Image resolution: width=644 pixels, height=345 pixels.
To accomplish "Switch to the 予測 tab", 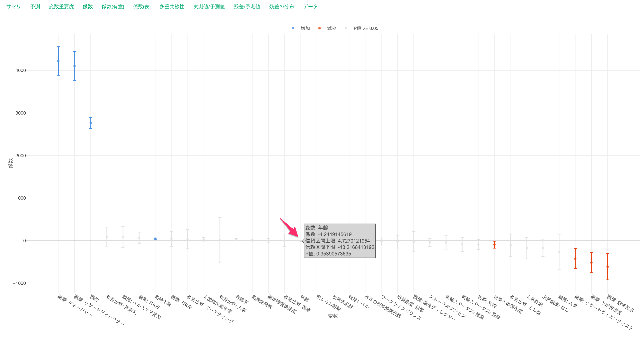I will click(35, 6).
